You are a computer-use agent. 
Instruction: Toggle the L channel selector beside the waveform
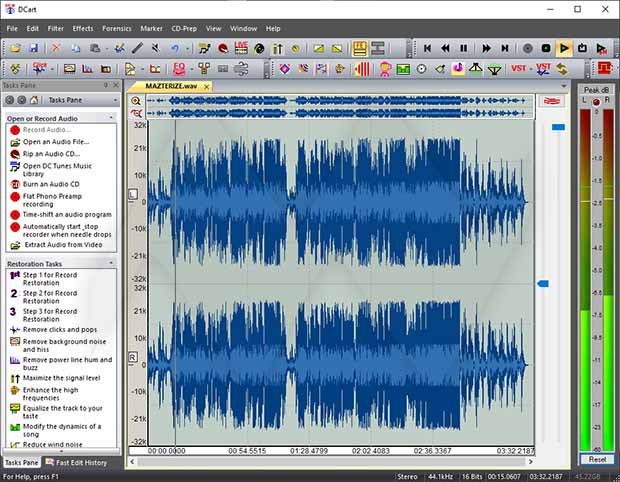tap(133, 194)
